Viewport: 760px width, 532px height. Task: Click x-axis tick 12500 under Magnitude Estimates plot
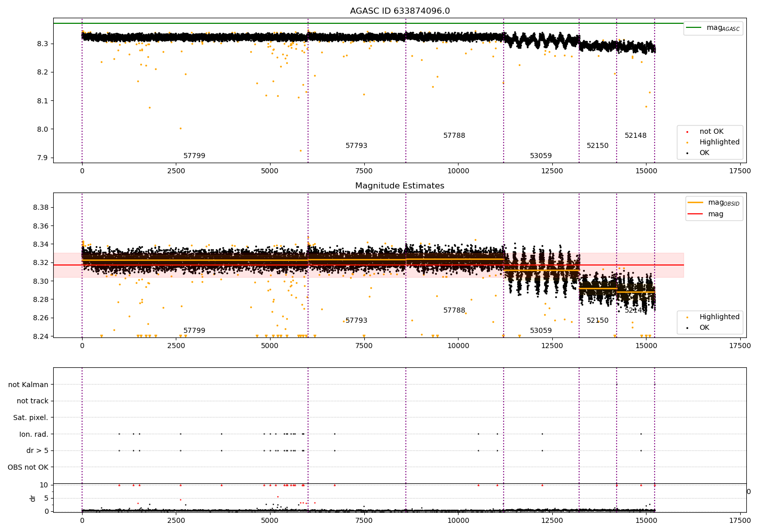[x=552, y=346]
